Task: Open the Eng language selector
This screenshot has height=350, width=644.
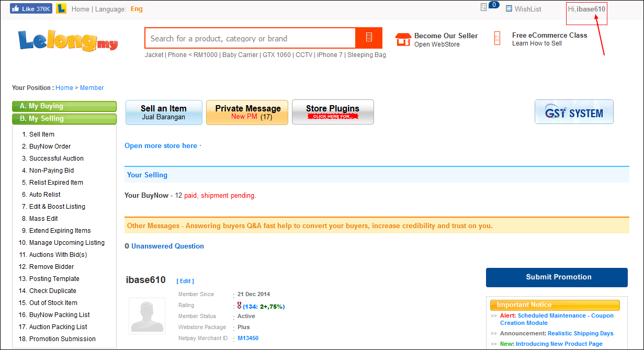Action: (x=137, y=9)
